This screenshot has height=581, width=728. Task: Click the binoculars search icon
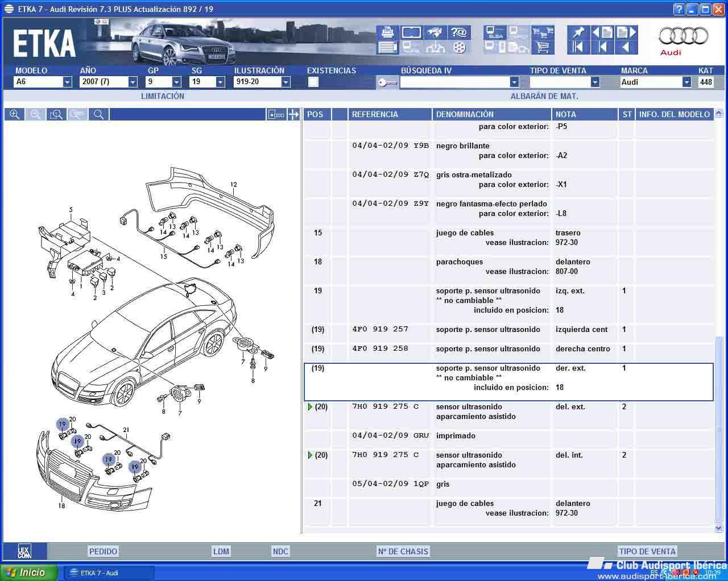point(435,32)
